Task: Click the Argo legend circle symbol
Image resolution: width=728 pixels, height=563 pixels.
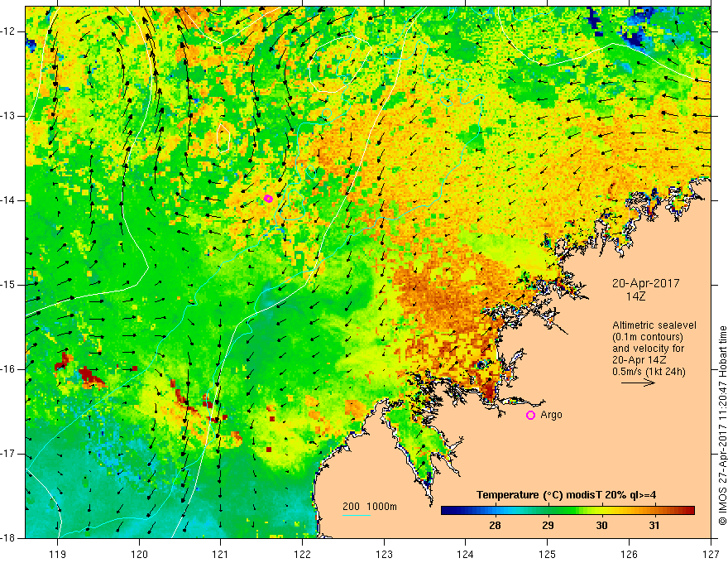Action: (530, 416)
